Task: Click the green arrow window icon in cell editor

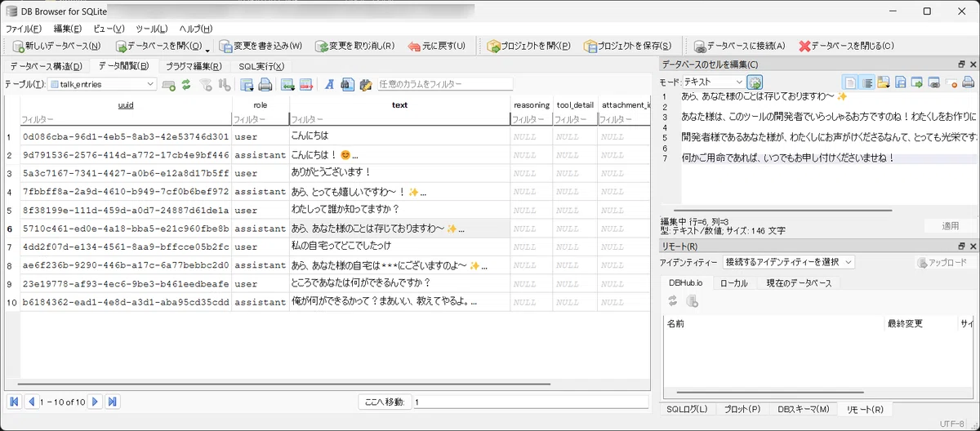Action: coord(917,82)
